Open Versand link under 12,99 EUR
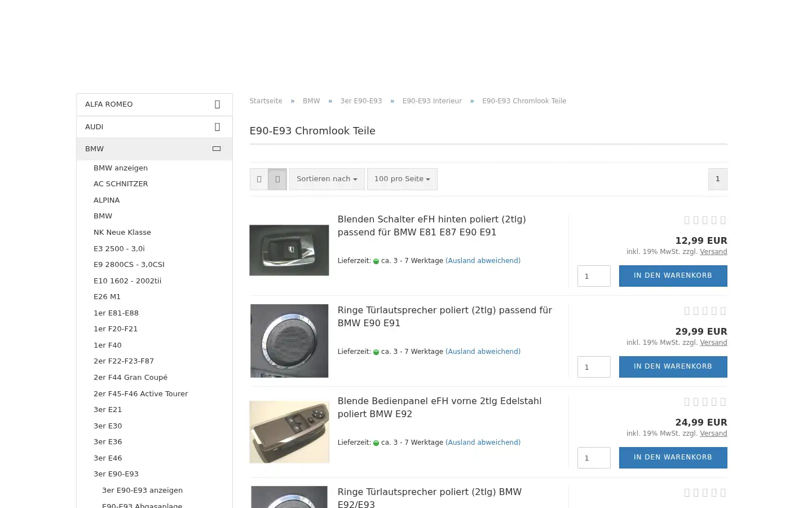Viewport: 812px width, 508px height. [713, 252]
